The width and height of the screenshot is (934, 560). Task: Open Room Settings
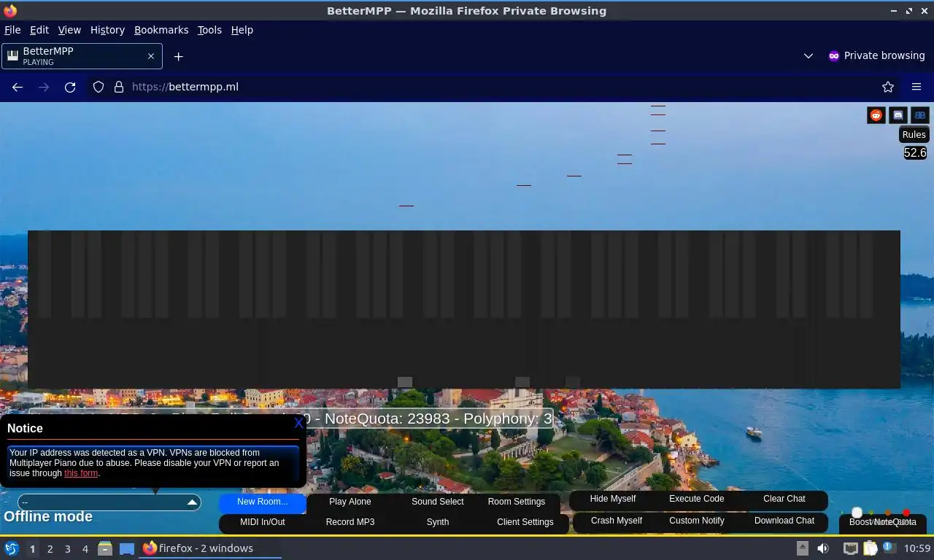click(x=517, y=502)
